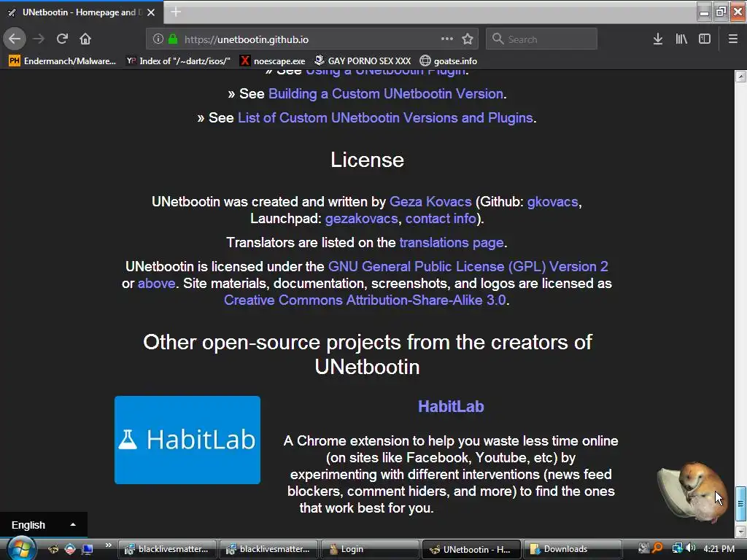Click the hamster desktop mascot
The image size is (747, 560).
(694, 491)
